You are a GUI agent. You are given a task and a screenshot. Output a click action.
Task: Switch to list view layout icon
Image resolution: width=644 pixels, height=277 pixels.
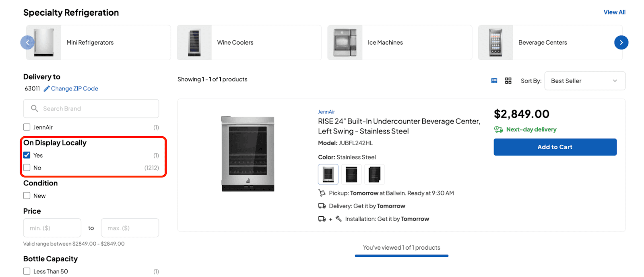click(494, 81)
